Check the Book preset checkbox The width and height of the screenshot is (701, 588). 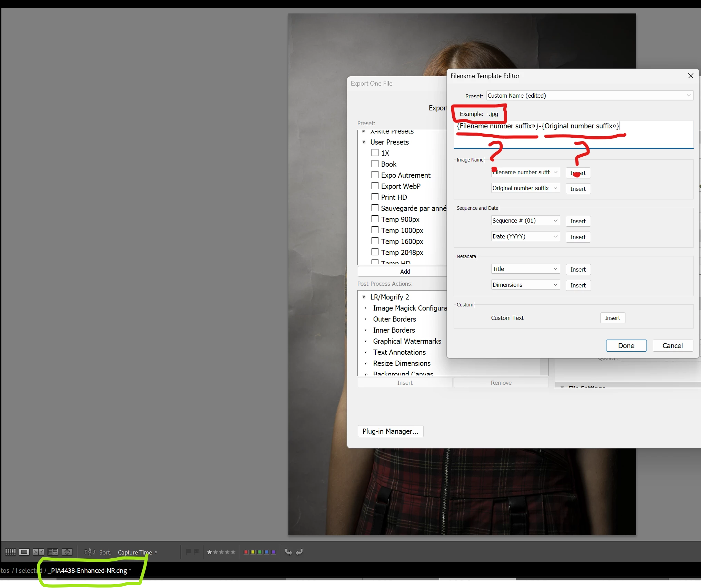pos(375,164)
